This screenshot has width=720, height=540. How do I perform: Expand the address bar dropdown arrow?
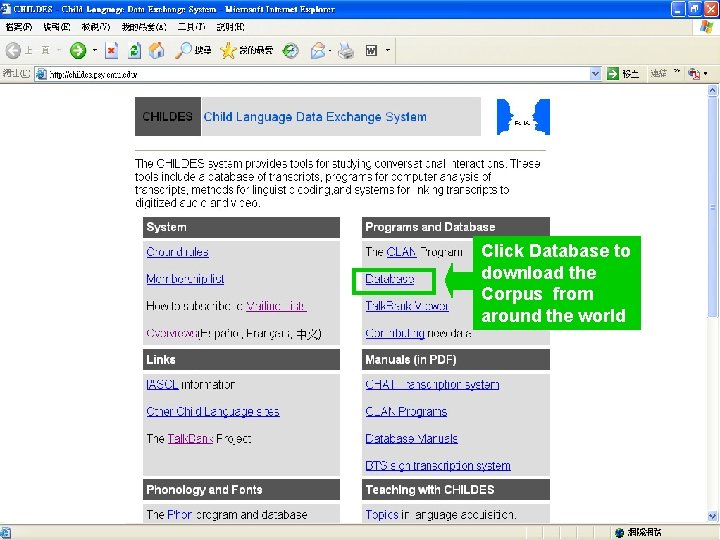click(x=595, y=74)
